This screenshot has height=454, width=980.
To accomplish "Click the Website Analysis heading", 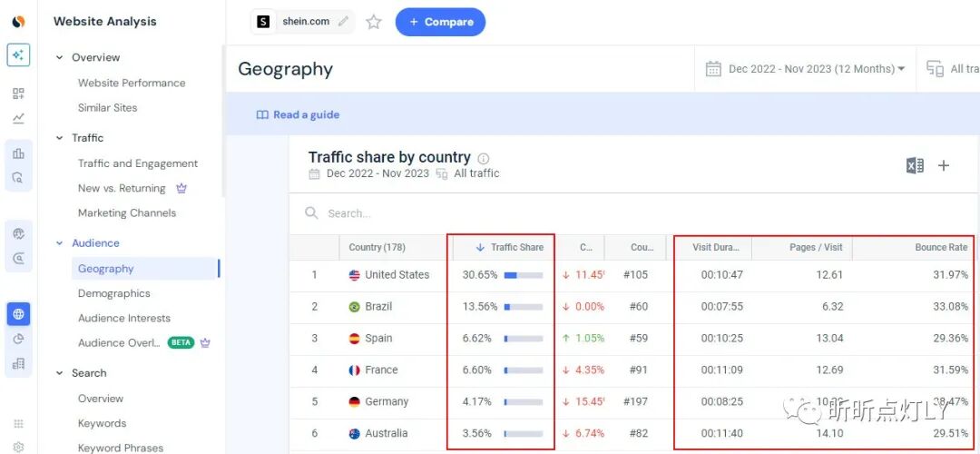I will tap(105, 21).
